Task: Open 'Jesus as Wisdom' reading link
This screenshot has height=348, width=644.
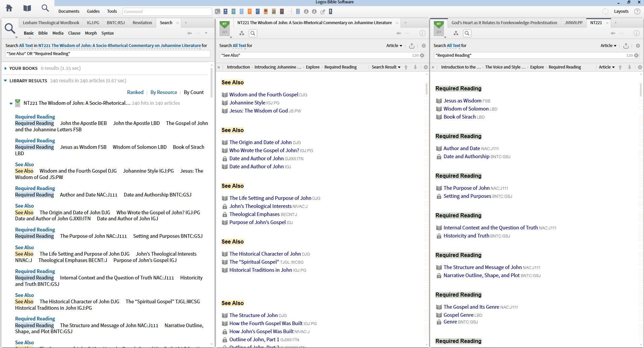Action: [462, 101]
